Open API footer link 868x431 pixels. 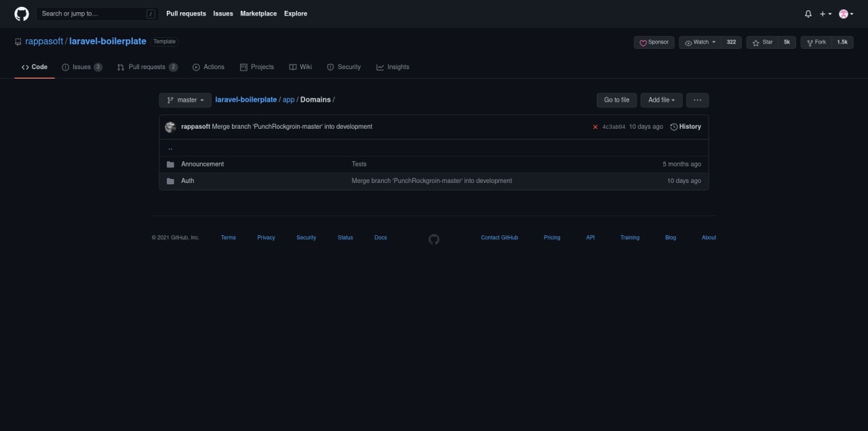[x=590, y=238]
